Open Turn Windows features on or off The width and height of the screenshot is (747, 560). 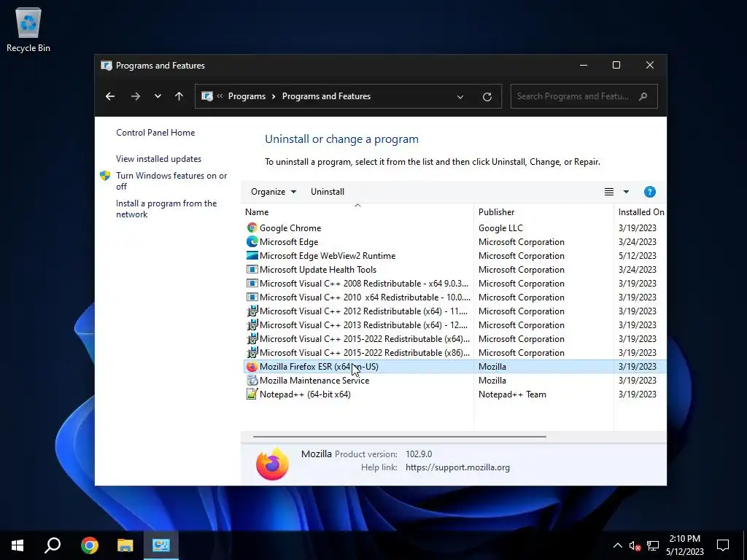(x=171, y=181)
